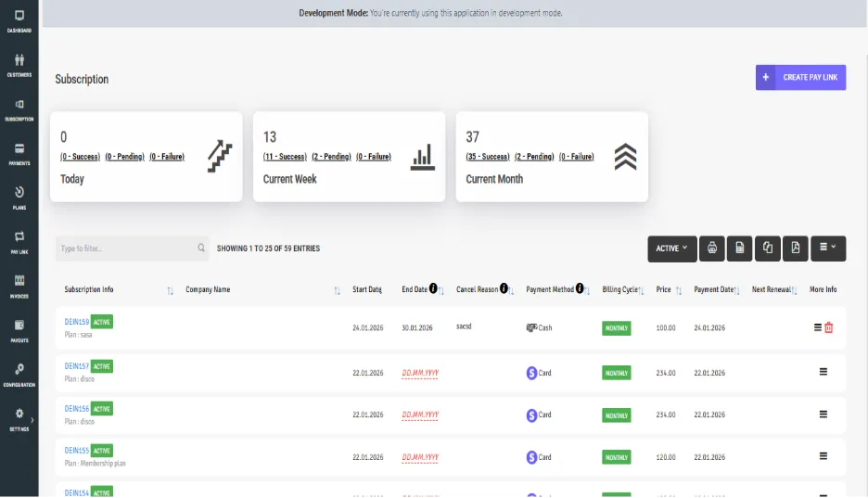
Task: Copy table data icon button
Action: click(767, 249)
